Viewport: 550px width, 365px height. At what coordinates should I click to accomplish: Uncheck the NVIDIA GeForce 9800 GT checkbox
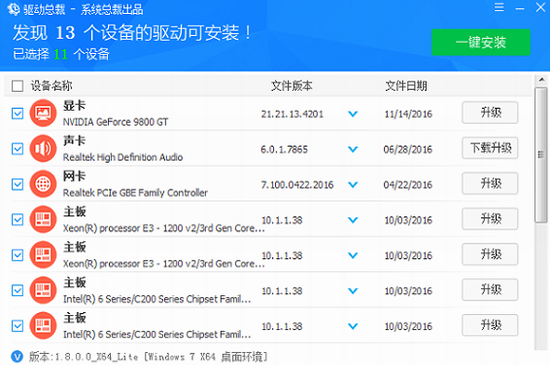[x=18, y=114]
